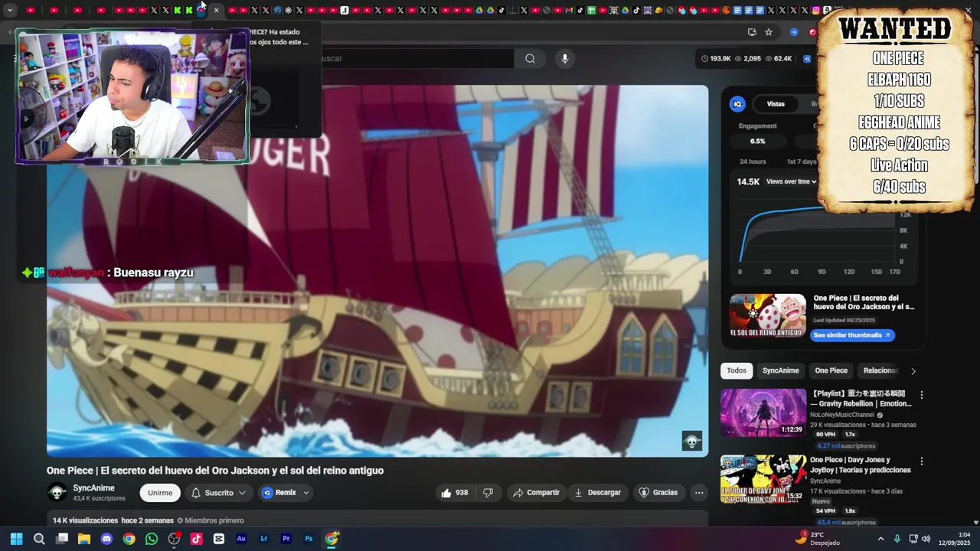The image size is (980, 551).
Task: Click the 6.5% engagement value
Action: [x=757, y=142]
